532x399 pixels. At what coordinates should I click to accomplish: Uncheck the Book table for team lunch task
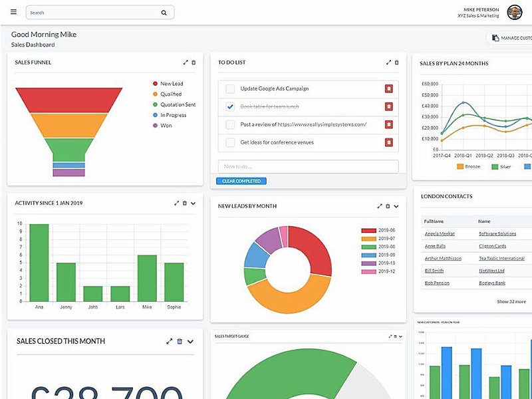[x=230, y=106]
